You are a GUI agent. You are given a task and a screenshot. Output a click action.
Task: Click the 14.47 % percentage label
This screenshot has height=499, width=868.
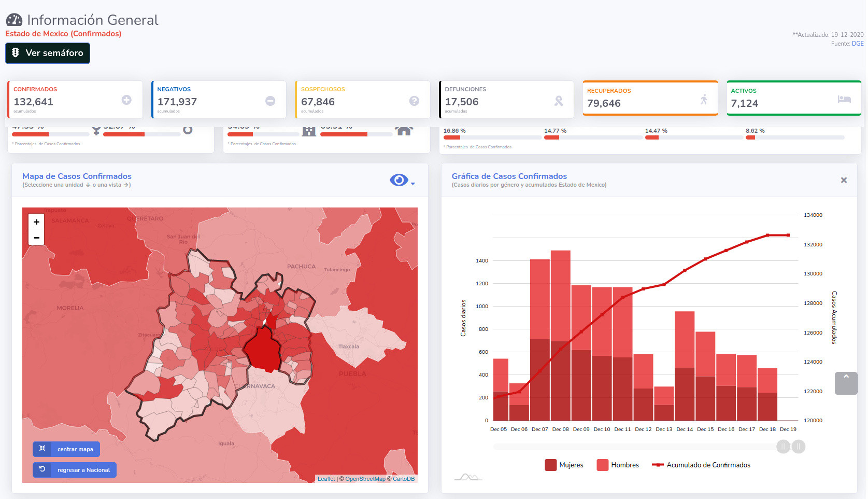click(x=656, y=131)
